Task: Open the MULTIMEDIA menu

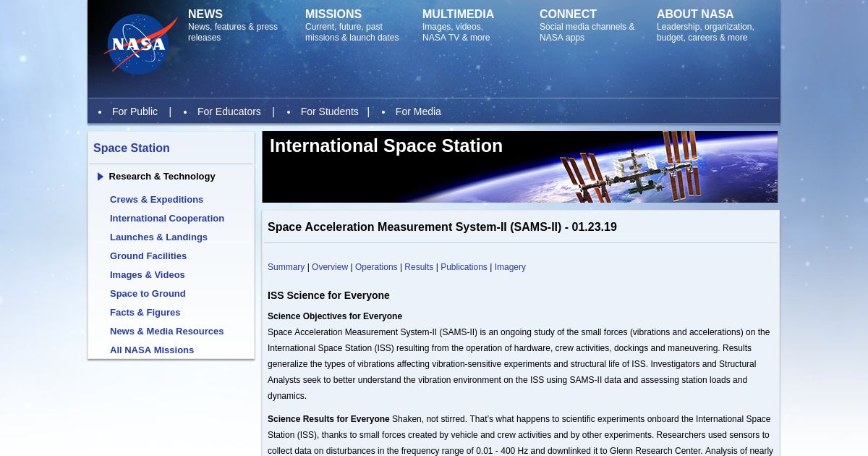Action: [458, 14]
